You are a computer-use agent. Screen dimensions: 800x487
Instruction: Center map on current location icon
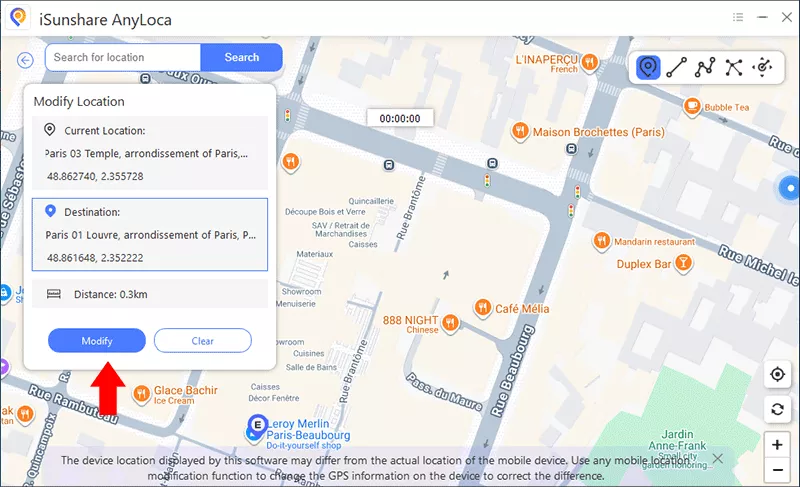[x=777, y=374]
